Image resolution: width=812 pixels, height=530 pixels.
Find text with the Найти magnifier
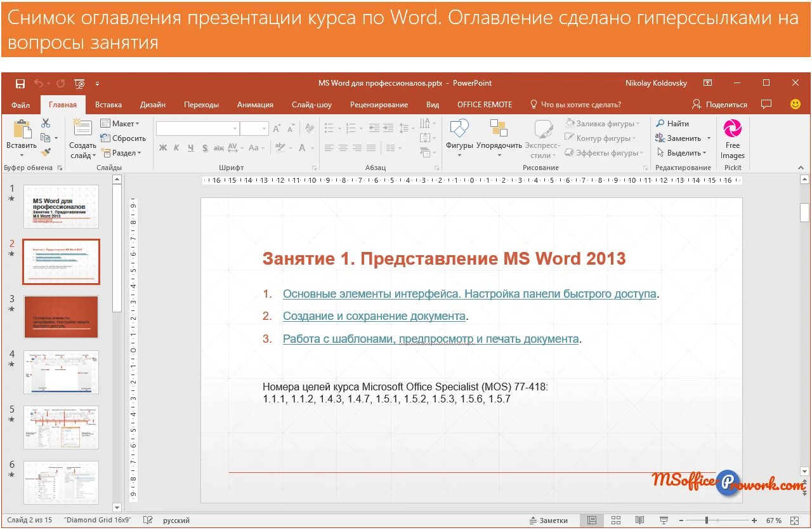coord(672,124)
